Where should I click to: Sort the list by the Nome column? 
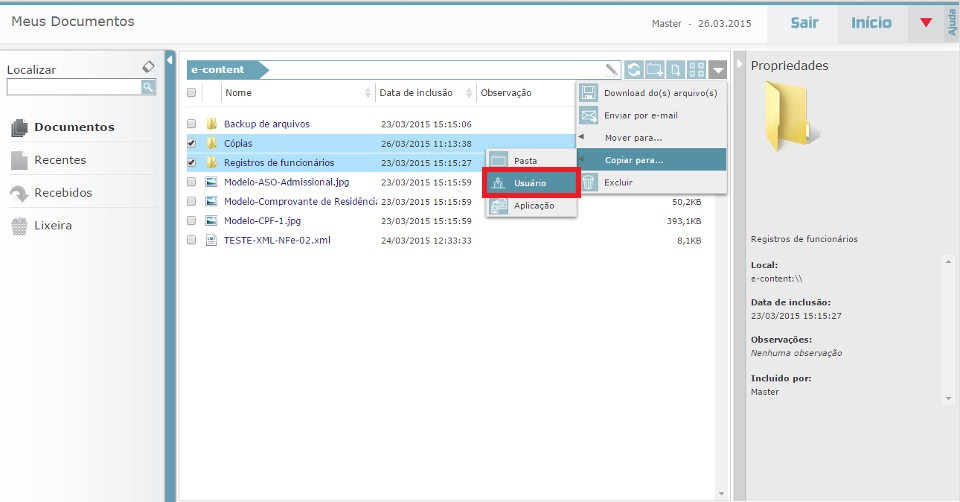pos(238,93)
